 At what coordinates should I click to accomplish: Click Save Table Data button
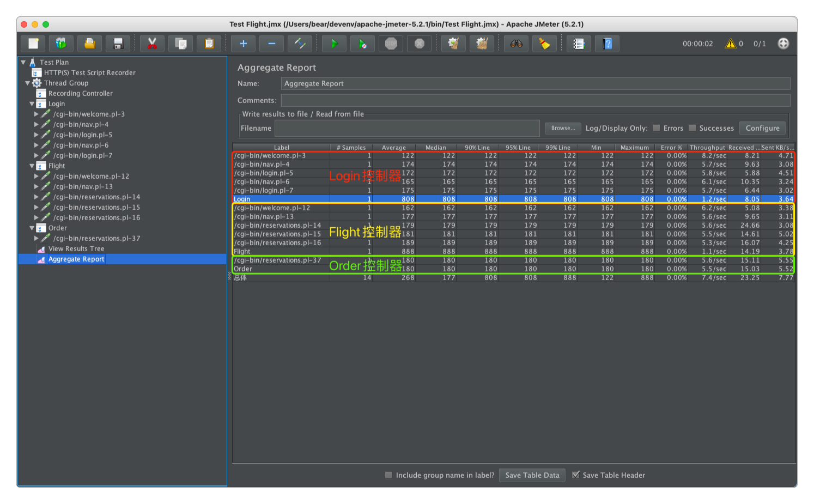(x=532, y=475)
